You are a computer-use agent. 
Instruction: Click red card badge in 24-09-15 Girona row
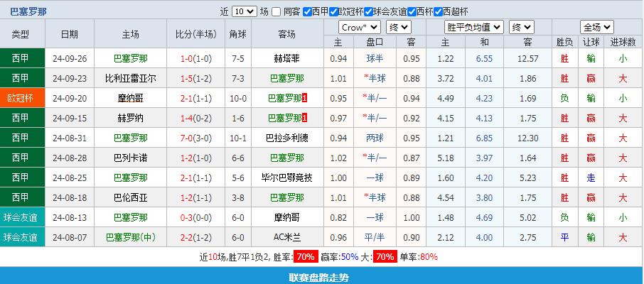[x=305, y=118]
